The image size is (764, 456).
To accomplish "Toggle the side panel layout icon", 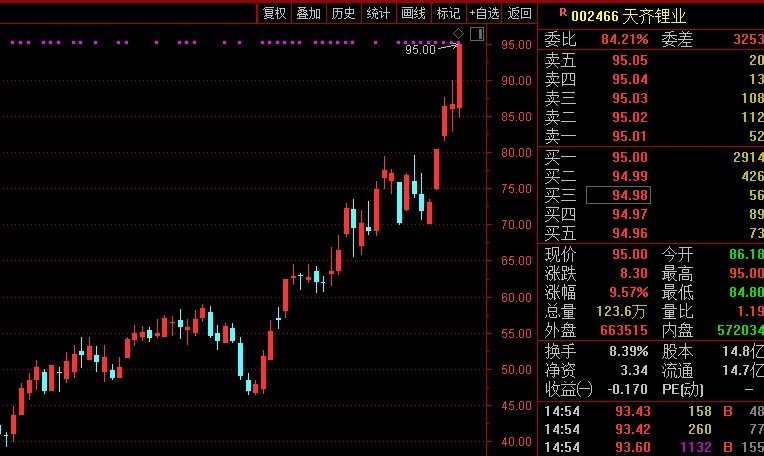I will point(477,34).
